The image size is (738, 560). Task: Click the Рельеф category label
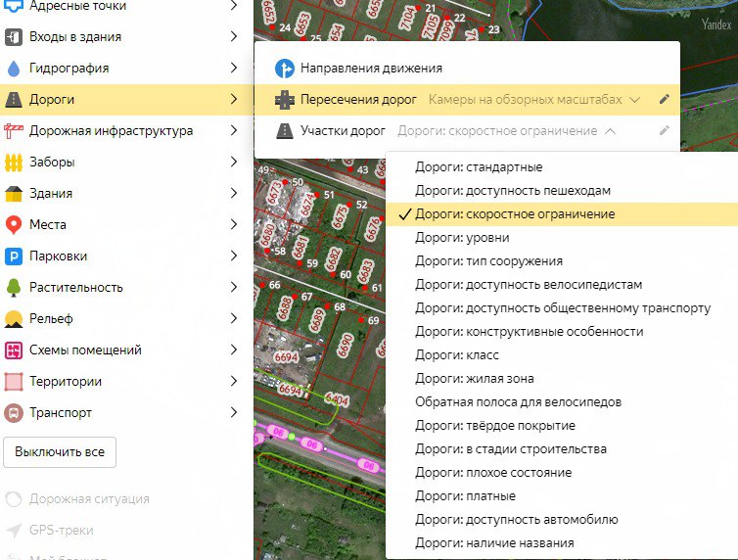51,319
